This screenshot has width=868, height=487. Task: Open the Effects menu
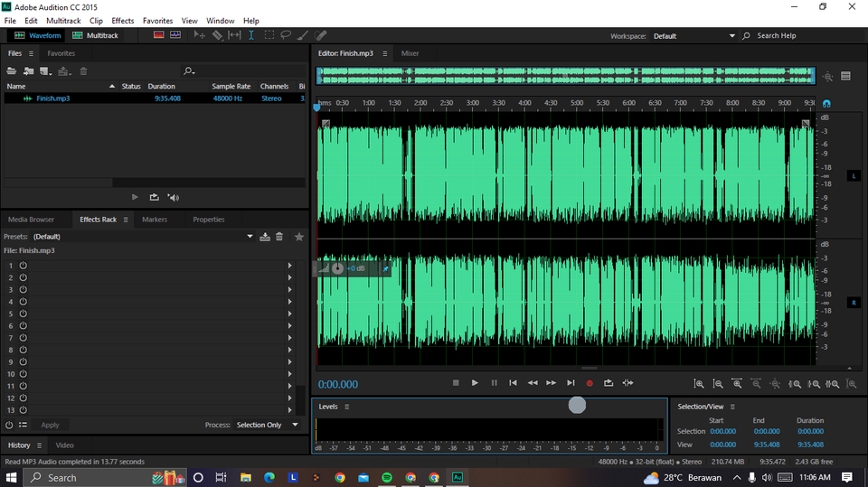pyautogui.click(x=122, y=20)
